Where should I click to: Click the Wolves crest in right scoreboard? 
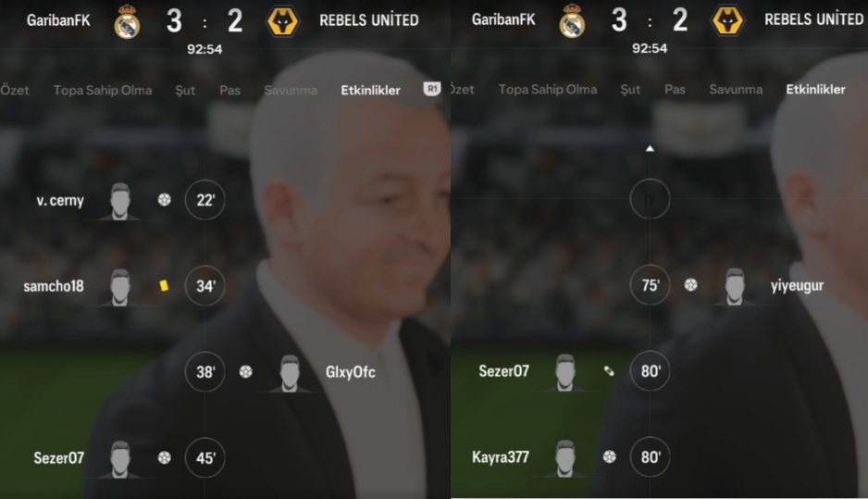click(x=727, y=21)
